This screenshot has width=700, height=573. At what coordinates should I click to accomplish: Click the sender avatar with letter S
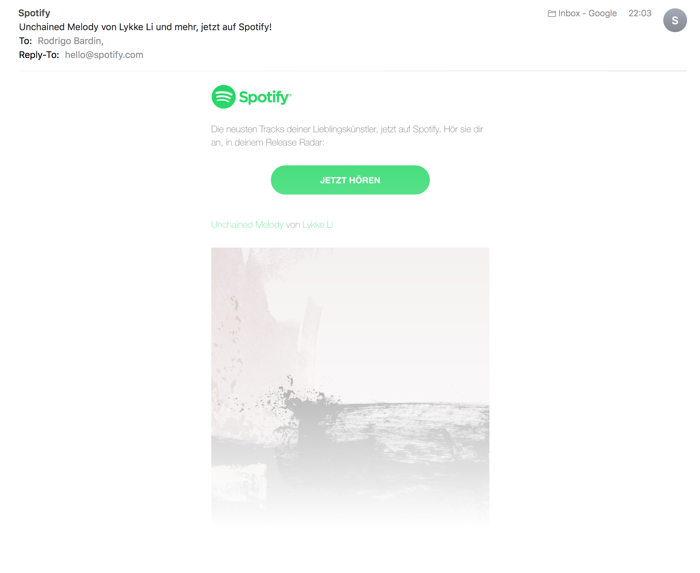click(x=675, y=21)
